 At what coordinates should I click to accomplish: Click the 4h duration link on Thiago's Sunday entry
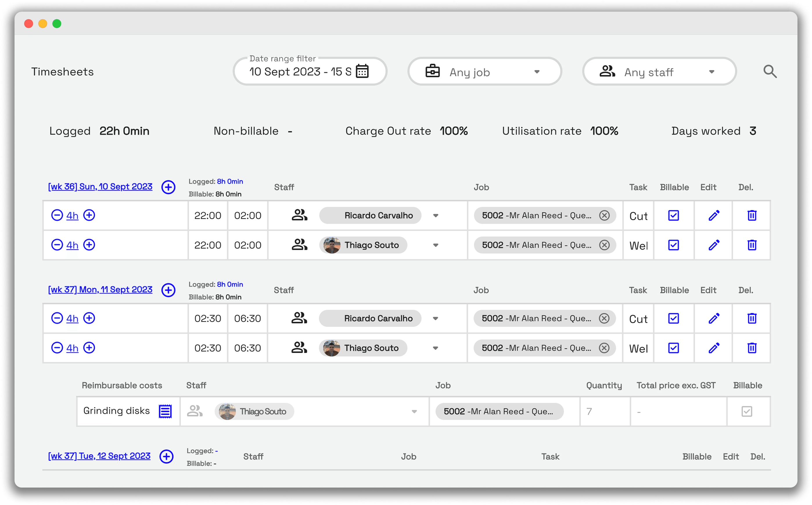[x=72, y=245]
